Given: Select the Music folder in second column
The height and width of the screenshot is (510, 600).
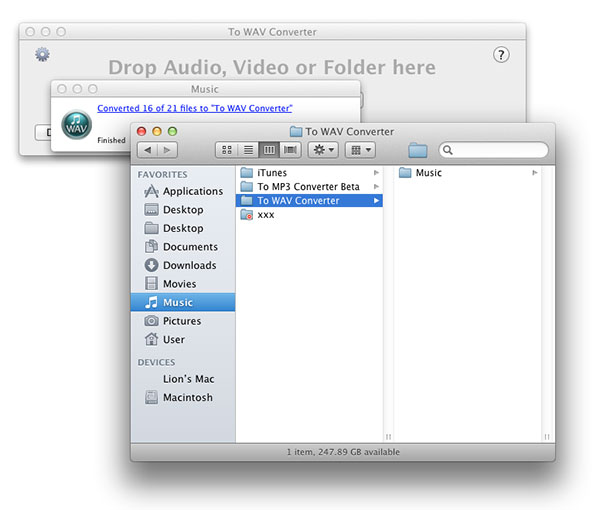Looking at the screenshot, I should [x=467, y=173].
